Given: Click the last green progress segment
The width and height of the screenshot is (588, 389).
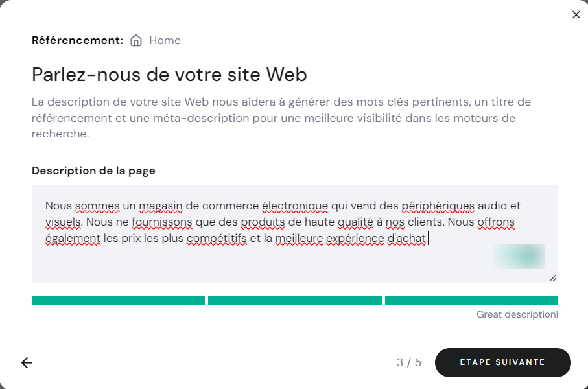Looking at the screenshot, I should pos(471,300).
